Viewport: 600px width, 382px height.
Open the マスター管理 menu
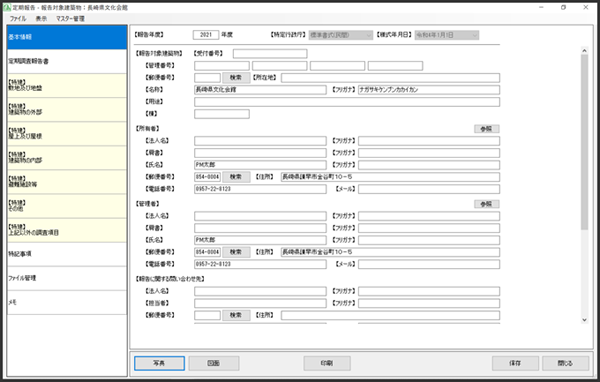(x=70, y=18)
